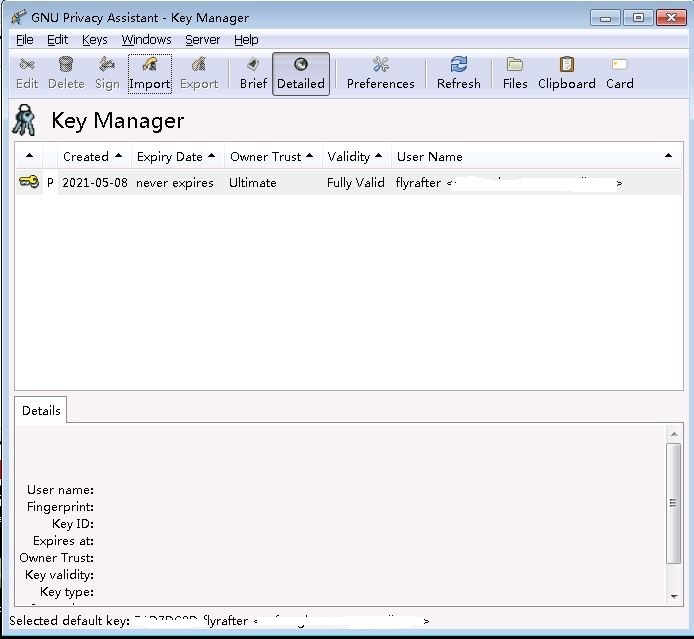Click the 'Fully Valid' validity cell
Screen dimensions: 694x639
355,183
